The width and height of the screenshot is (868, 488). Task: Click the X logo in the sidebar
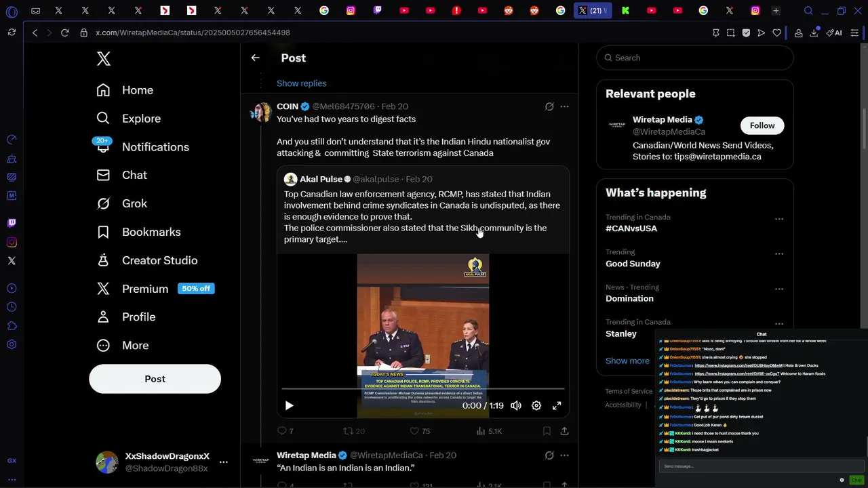pyautogui.click(x=103, y=58)
